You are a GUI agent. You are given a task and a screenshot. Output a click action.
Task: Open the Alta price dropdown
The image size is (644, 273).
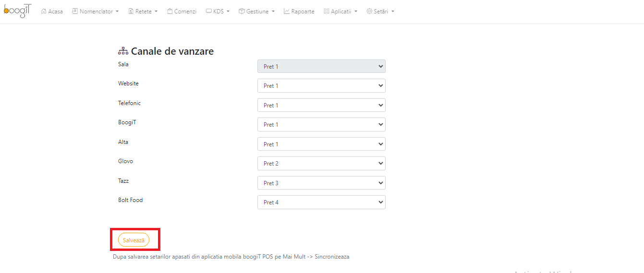tap(321, 144)
